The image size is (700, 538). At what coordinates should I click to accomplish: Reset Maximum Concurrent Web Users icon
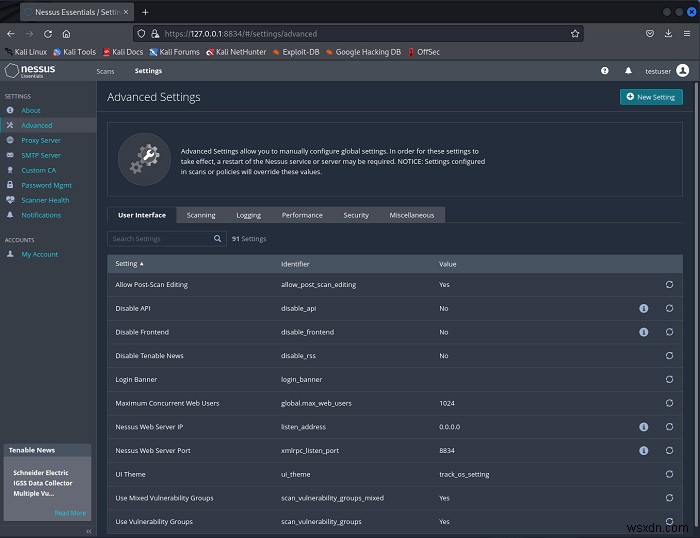pyautogui.click(x=669, y=403)
